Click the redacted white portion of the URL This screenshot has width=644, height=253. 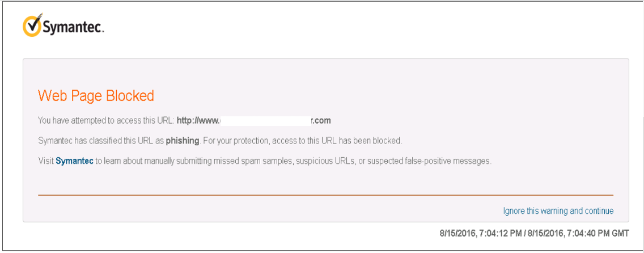point(265,120)
